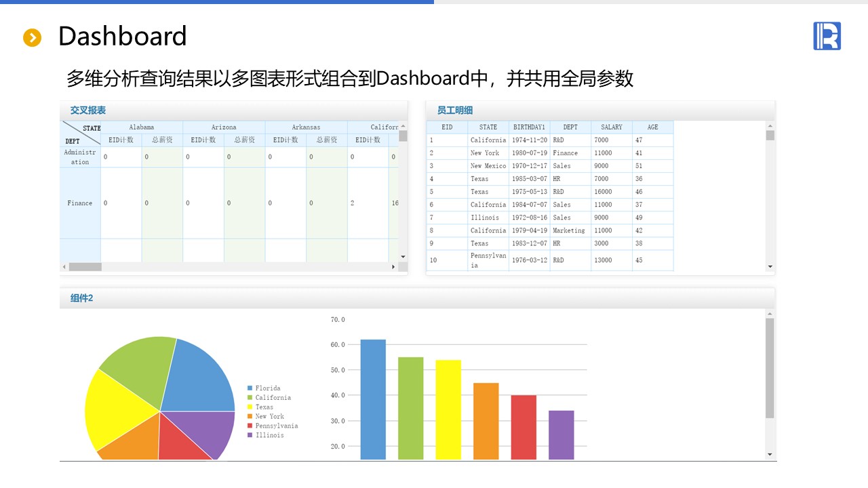Click the green bar in bar chart

pyautogui.click(x=410, y=409)
